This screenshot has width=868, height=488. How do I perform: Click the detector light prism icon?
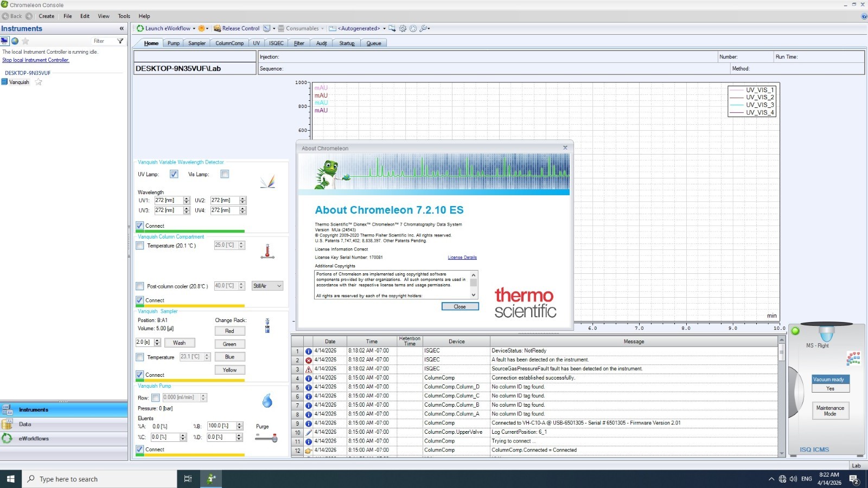[267, 182]
